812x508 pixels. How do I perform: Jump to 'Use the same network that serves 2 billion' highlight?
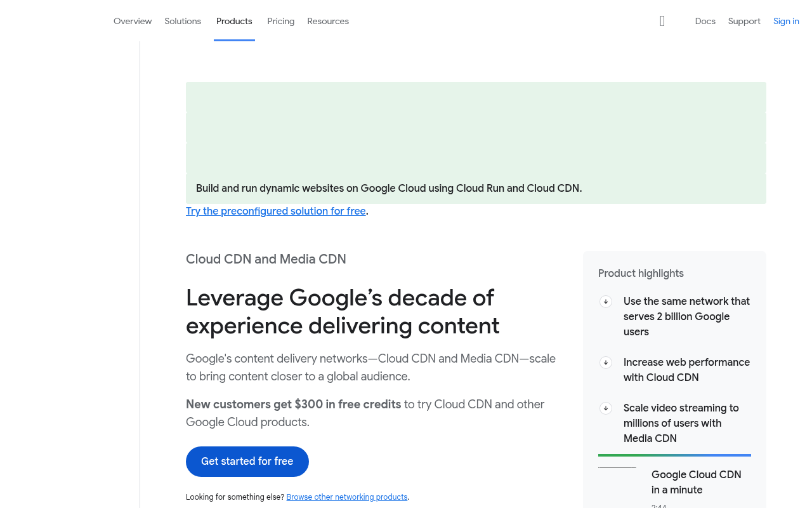(x=686, y=316)
